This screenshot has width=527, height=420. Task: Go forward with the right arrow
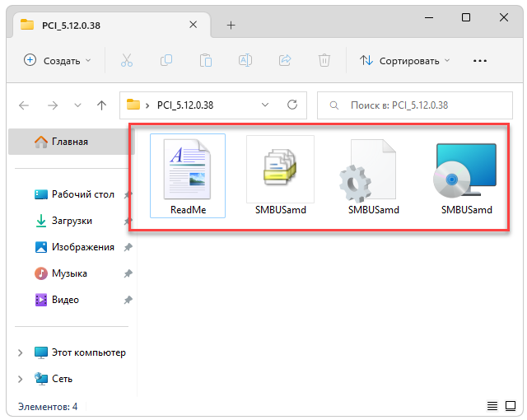[53, 105]
